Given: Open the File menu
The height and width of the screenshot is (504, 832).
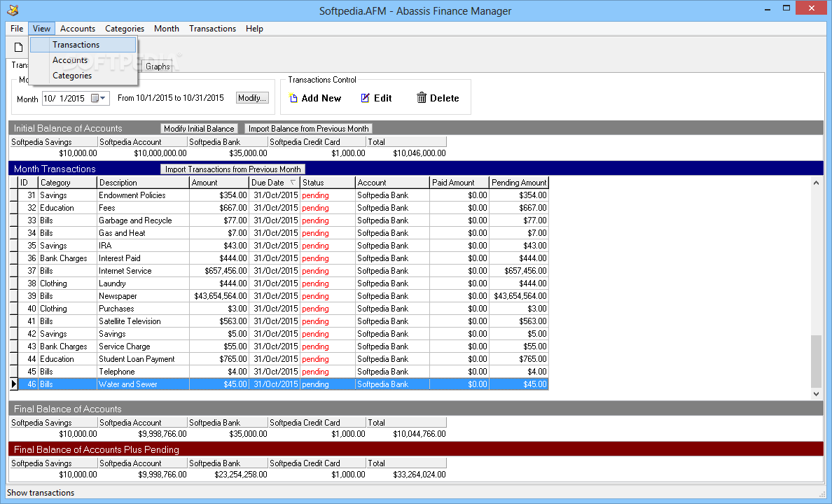Looking at the screenshot, I should click(x=16, y=29).
